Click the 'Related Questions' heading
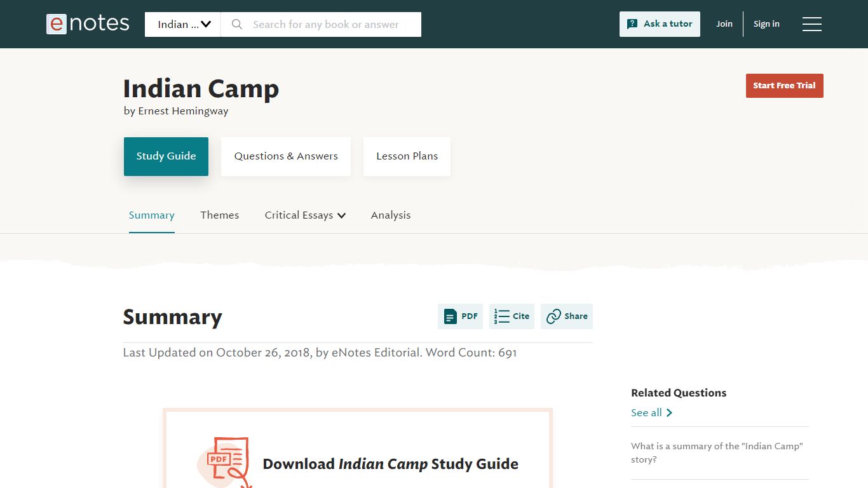 tap(679, 393)
